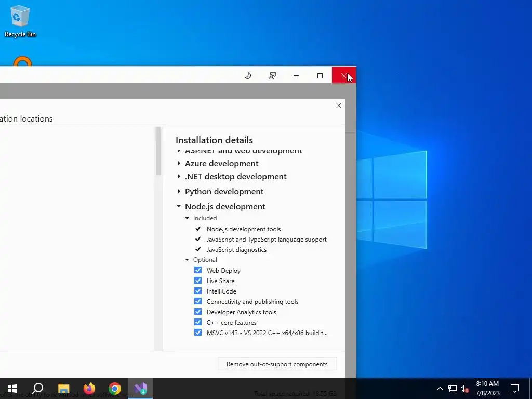This screenshot has height=399, width=532.
Task: Expand the Azure development node
Action: click(179, 163)
